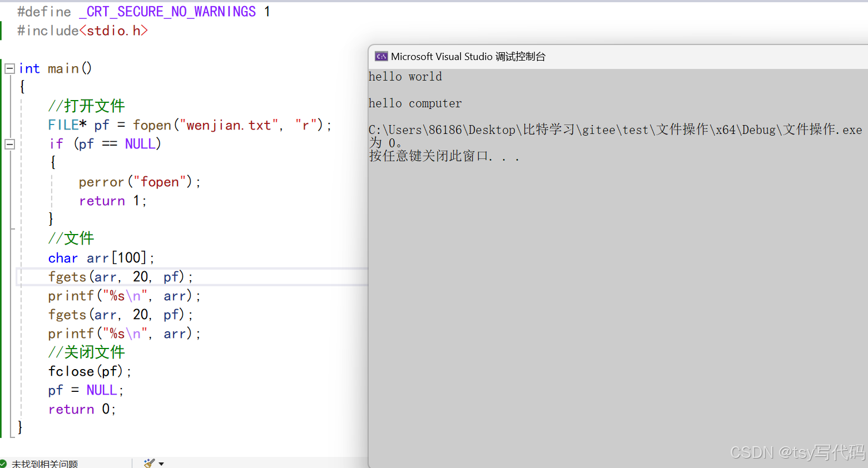Click hello computer in the console output
Screen dimensions: 868x468
point(415,103)
